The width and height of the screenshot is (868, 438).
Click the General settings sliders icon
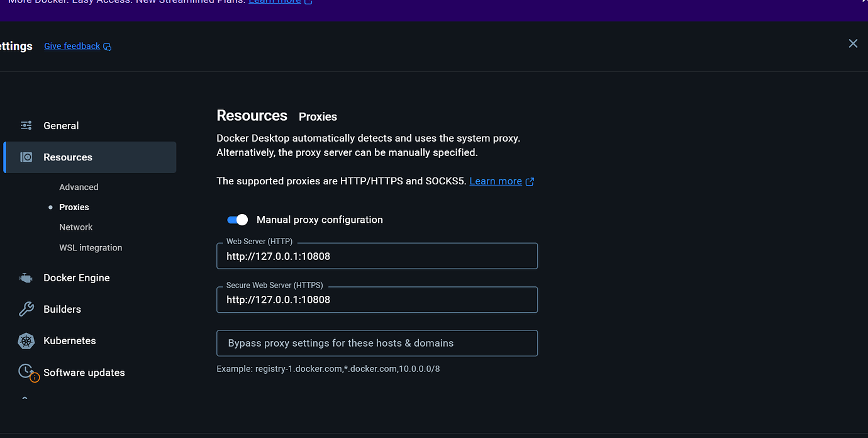click(26, 126)
